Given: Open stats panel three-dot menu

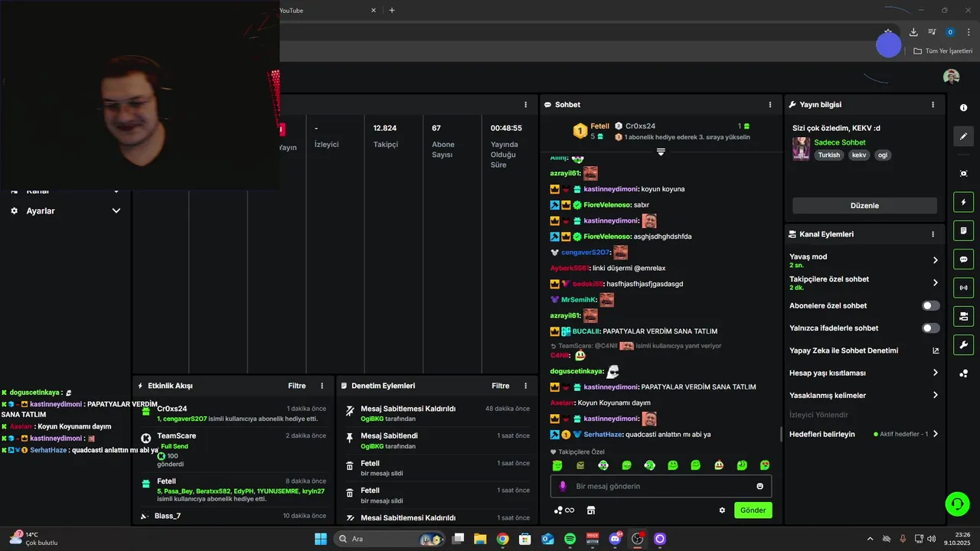Looking at the screenshot, I should tap(525, 105).
